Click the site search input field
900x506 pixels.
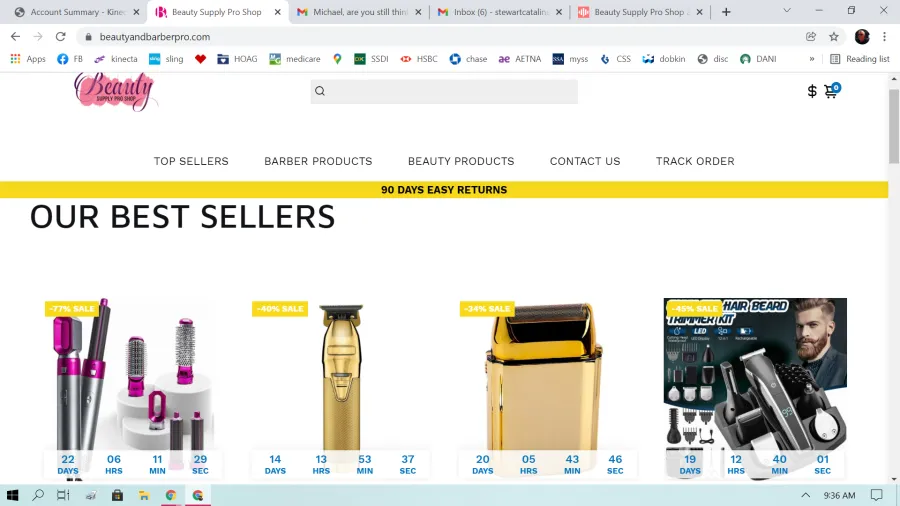(444, 91)
